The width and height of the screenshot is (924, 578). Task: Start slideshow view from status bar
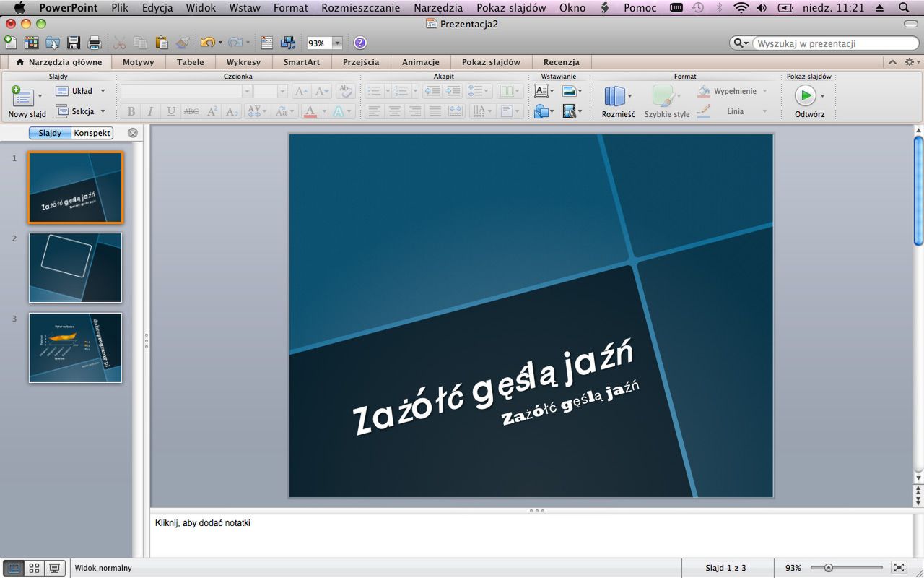[x=55, y=569]
